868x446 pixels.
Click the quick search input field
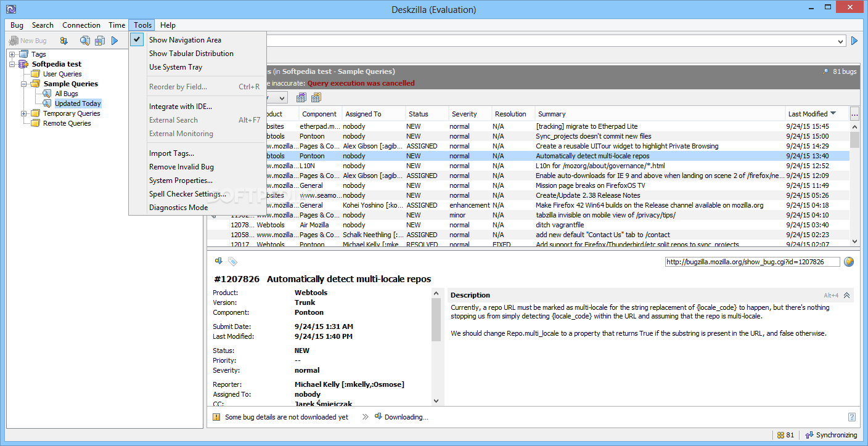pos(552,41)
